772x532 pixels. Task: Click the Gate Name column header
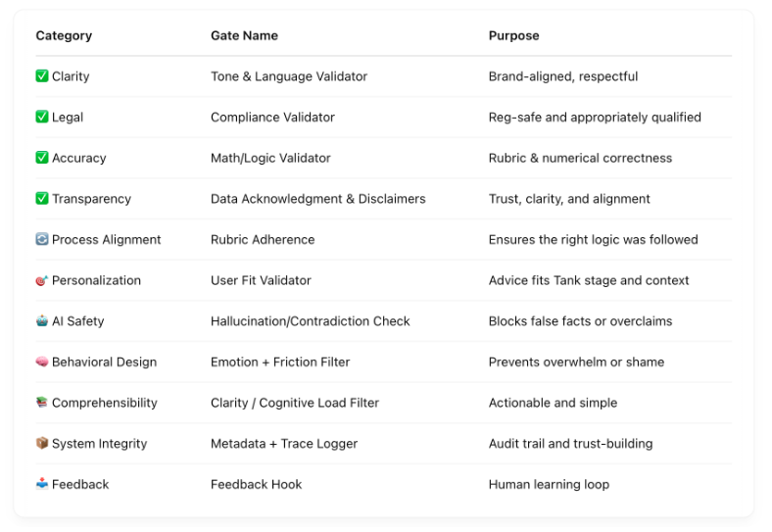244,35
